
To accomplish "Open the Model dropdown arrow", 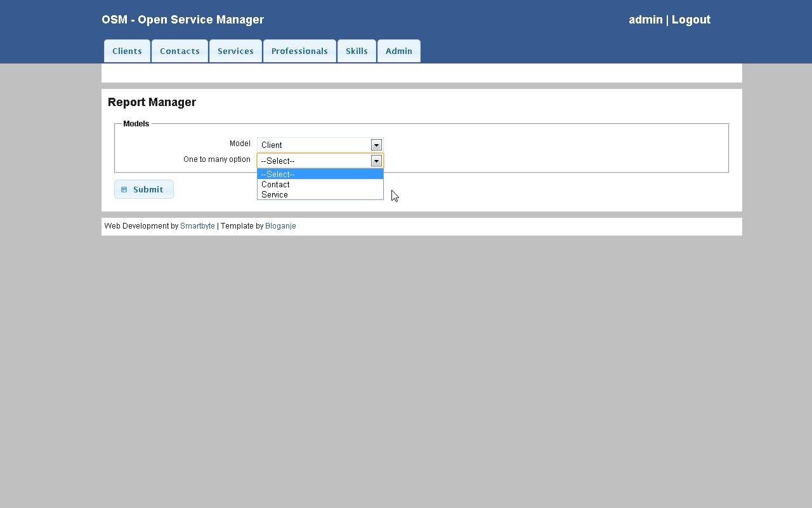I will (x=376, y=145).
